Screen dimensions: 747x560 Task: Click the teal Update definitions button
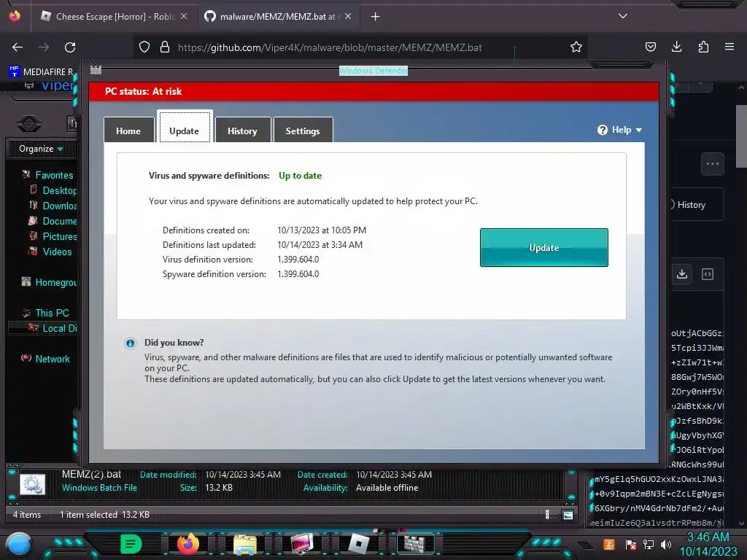[x=543, y=247]
